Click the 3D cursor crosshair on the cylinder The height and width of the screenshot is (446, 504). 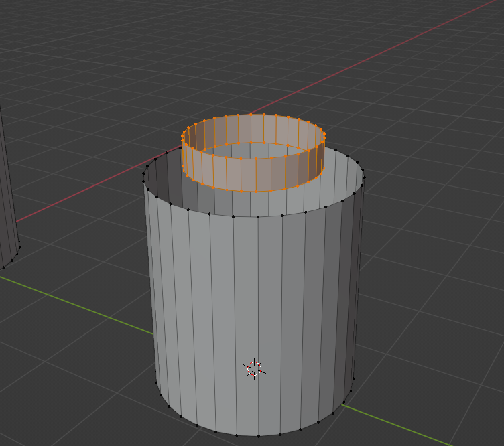[254, 368]
